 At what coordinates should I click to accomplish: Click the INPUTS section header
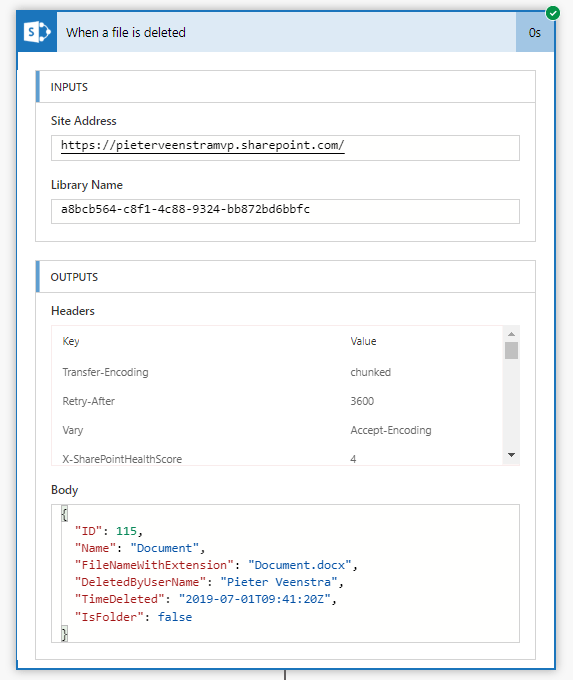pos(285,87)
